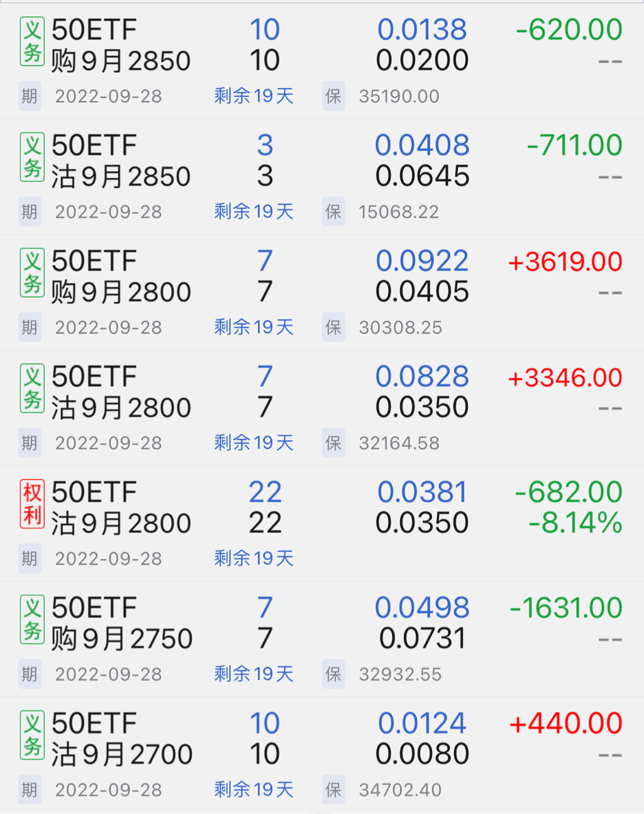Image resolution: width=644 pixels, height=814 pixels.
Task: Tap the 义务 badge beside 沽9月2700
Action: point(32,735)
